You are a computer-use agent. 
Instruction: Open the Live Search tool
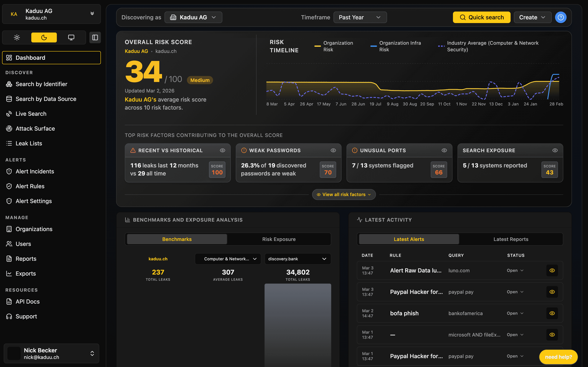pos(31,114)
